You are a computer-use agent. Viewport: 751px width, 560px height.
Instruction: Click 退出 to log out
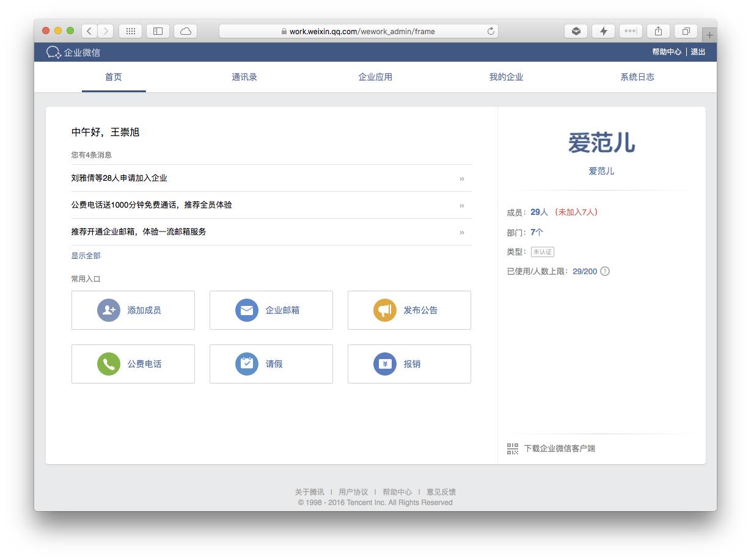[698, 52]
